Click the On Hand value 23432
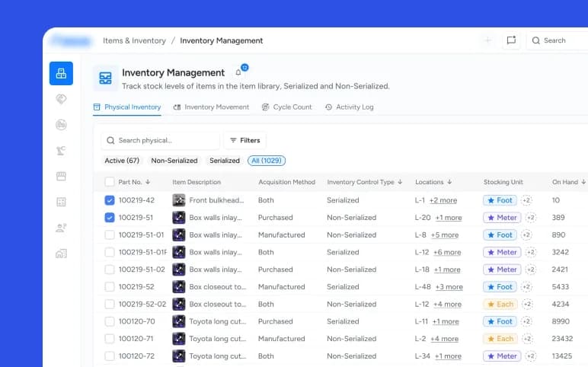The height and width of the screenshot is (367, 588). (x=562, y=339)
